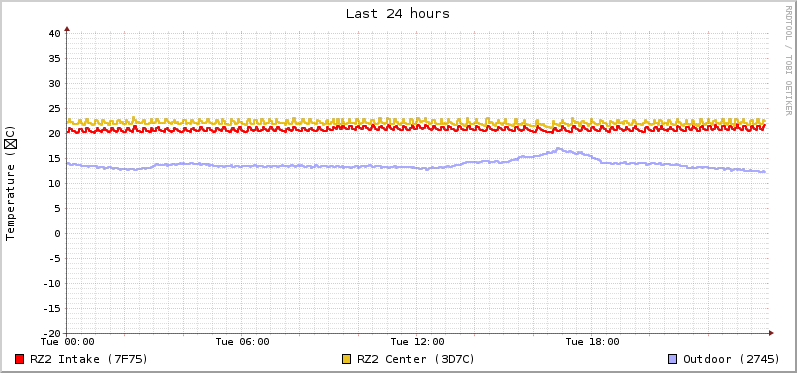Select the Outdoor (2745) legend label
The image size is (797, 373).
[x=731, y=359]
